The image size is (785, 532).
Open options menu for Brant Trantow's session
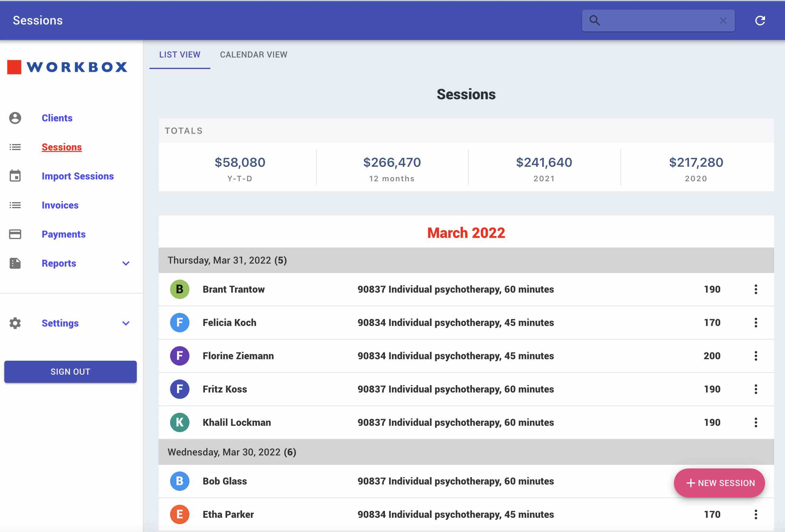[756, 289]
